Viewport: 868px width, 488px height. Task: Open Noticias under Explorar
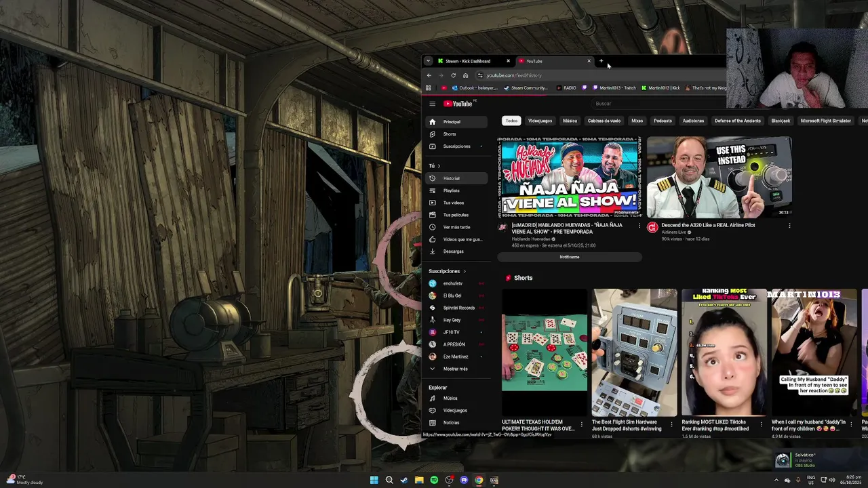click(457, 423)
